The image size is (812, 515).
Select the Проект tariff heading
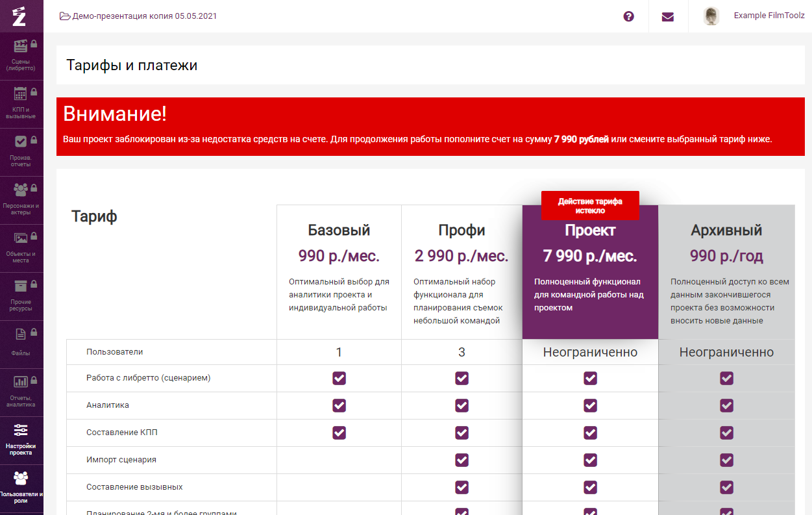[590, 231]
